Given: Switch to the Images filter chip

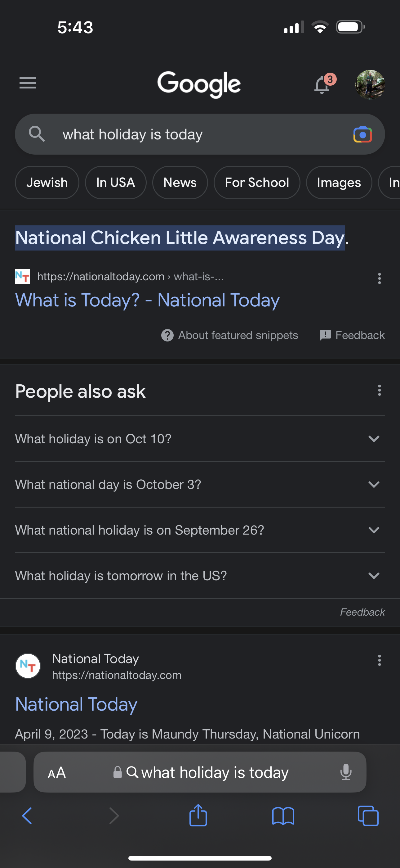Looking at the screenshot, I should (339, 183).
